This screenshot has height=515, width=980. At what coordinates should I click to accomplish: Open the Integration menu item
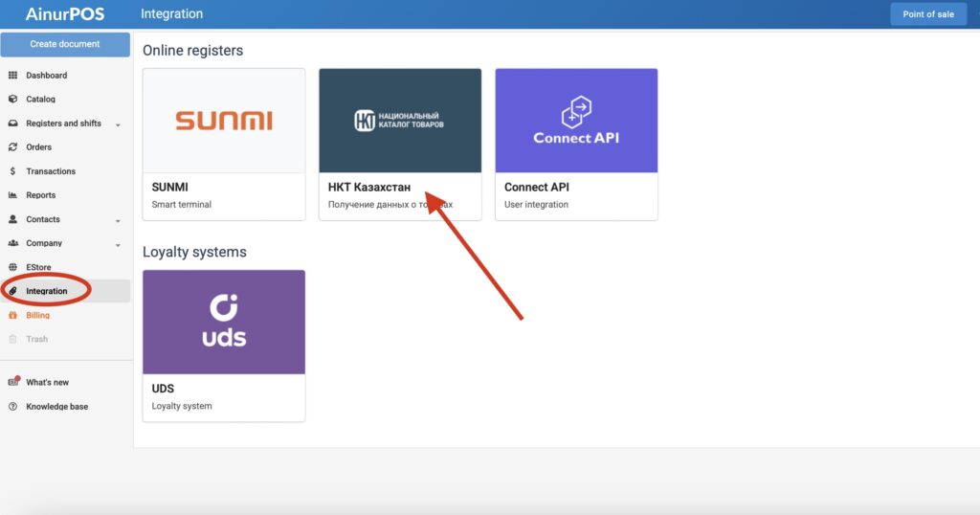pos(47,291)
